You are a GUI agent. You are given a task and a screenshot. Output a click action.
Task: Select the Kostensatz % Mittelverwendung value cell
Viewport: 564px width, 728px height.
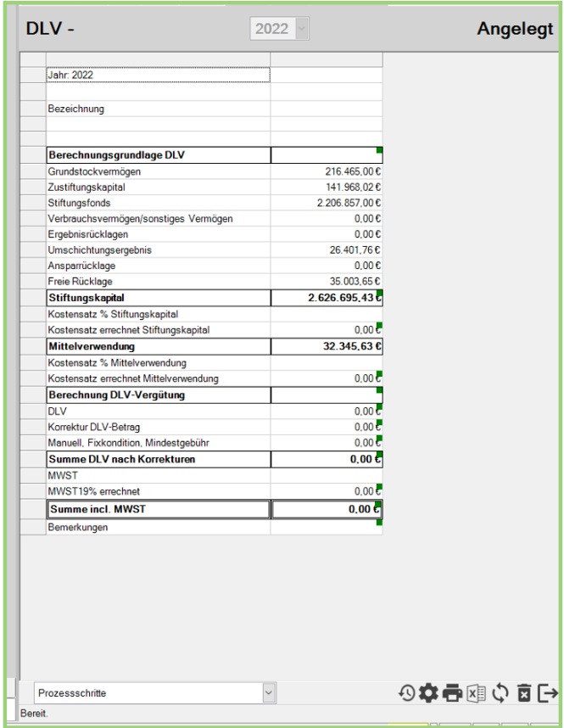click(327, 362)
